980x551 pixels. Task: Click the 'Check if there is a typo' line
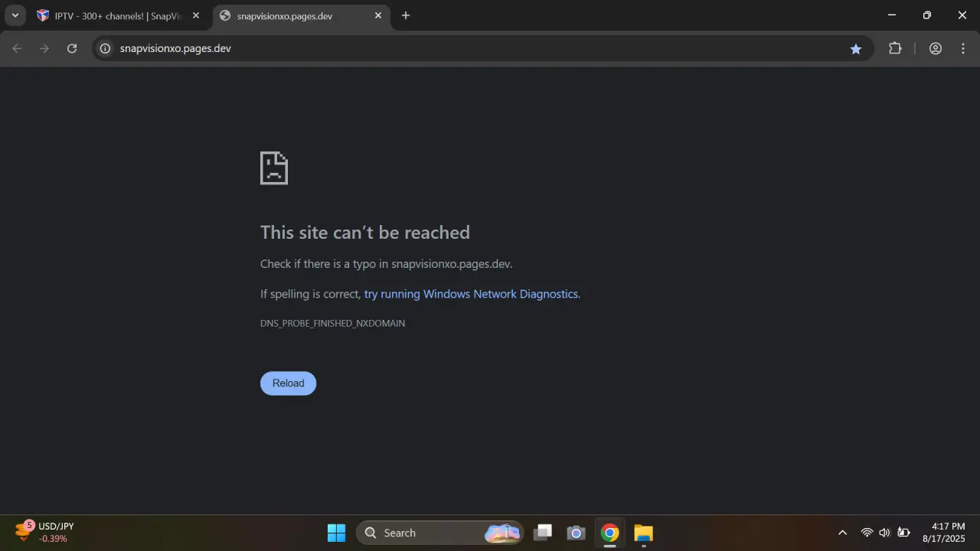(387, 264)
